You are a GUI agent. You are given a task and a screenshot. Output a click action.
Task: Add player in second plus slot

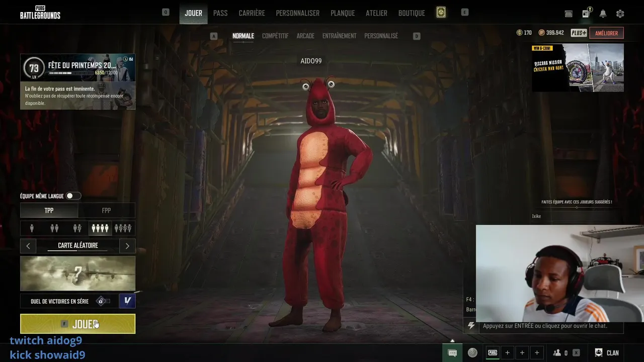pos(522,353)
